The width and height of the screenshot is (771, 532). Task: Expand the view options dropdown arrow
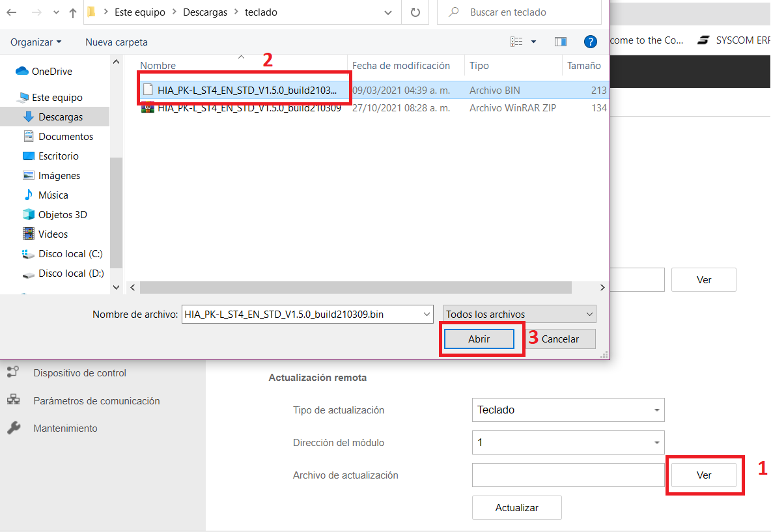pyautogui.click(x=533, y=42)
